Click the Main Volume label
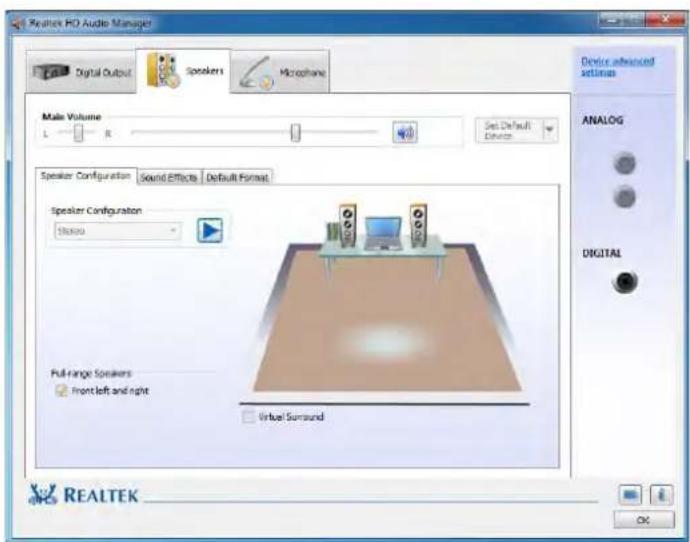This screenshot has width=690, height=542. coord(71,117)
